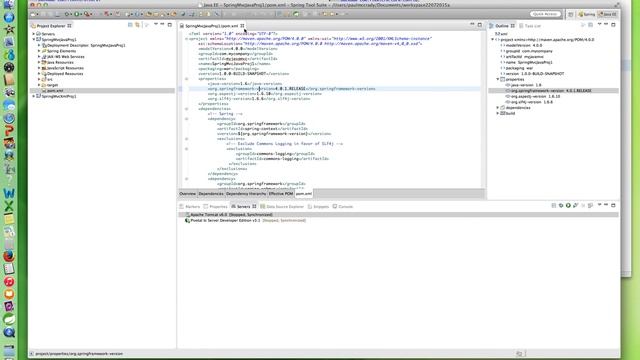640x360 pixels.
Task: Click the Outline sort toolbar icon
Action: (x=583, y=25)
